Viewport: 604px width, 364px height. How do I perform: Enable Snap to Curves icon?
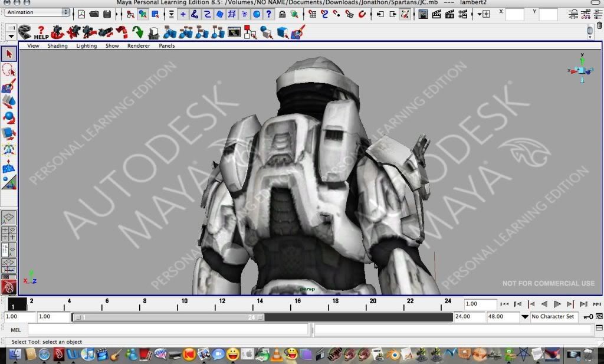(324, 14)
